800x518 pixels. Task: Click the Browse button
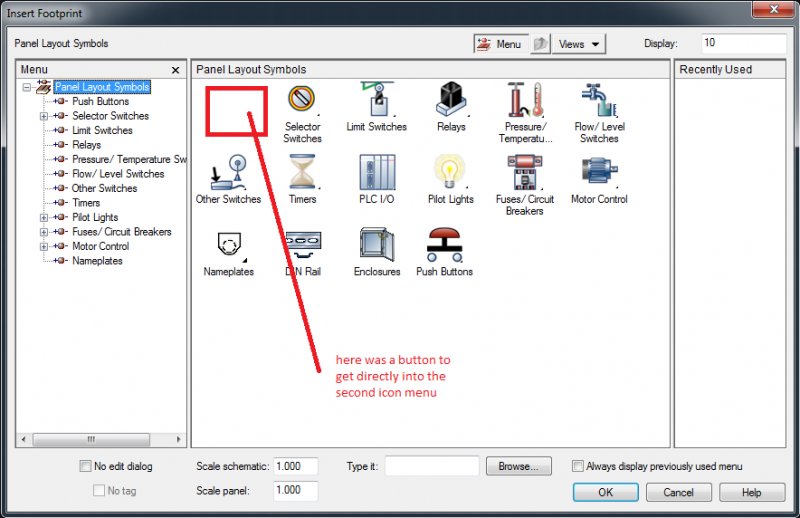pos(518,466)
